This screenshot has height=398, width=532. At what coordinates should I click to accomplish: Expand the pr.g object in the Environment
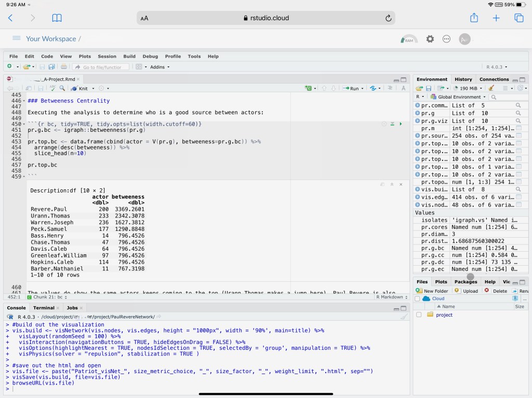click(x=418, y=113)
